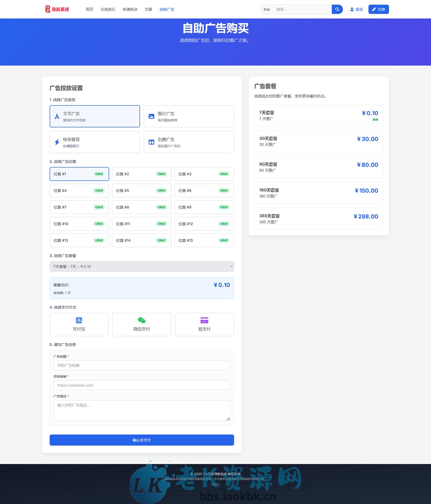Click the magnifier search button
431x504 pixels.
tap(337, 9)
